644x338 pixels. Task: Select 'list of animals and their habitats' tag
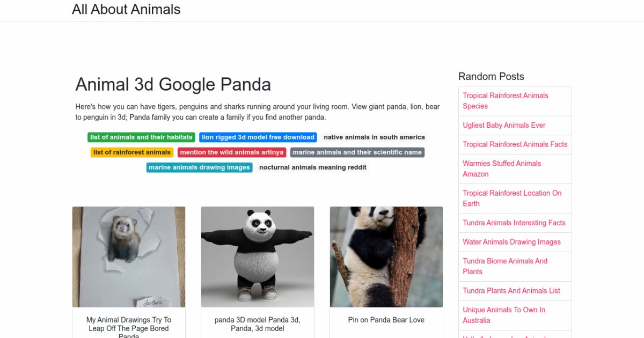tap(141, 137)
